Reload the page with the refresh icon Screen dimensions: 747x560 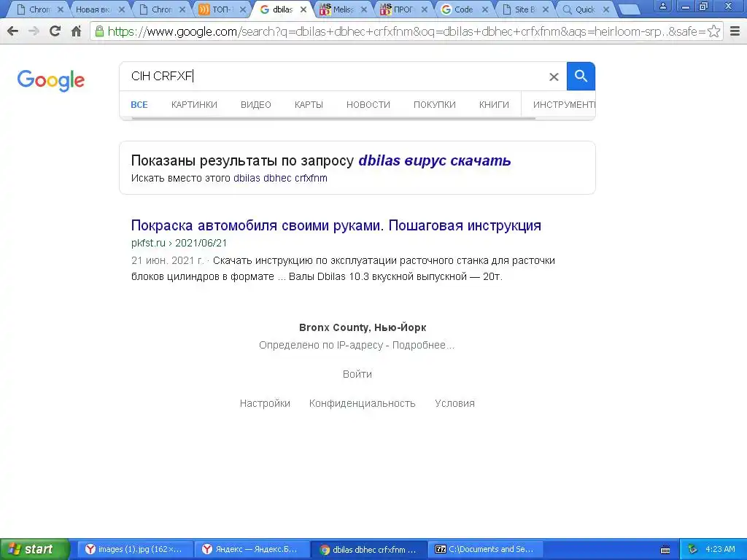pos(55,31)
